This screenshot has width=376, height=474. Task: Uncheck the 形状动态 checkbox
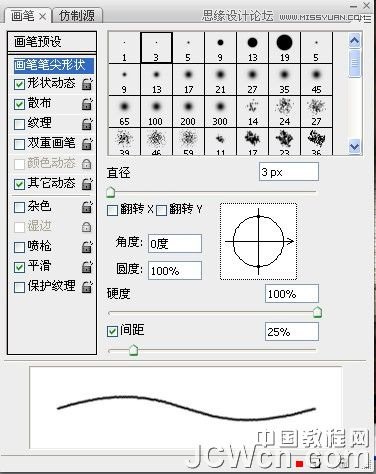click(x=19, y=84)
